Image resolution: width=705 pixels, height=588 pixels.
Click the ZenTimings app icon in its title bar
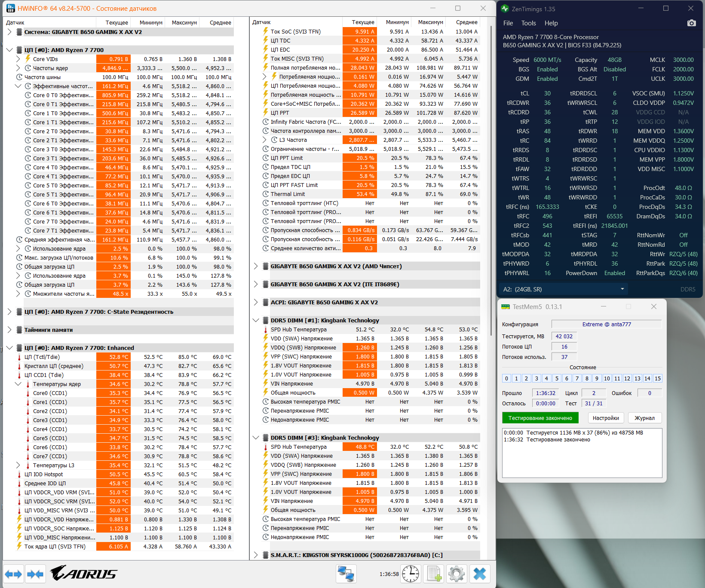point(505,9)
